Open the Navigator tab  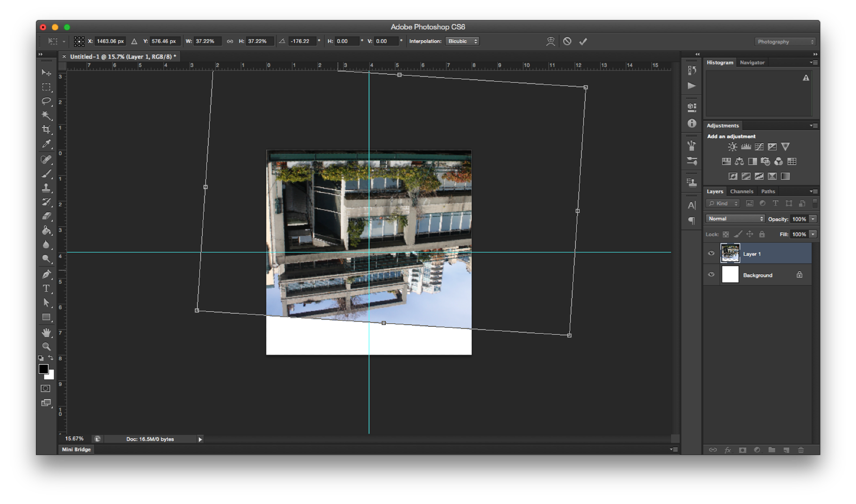coord(752,63)
